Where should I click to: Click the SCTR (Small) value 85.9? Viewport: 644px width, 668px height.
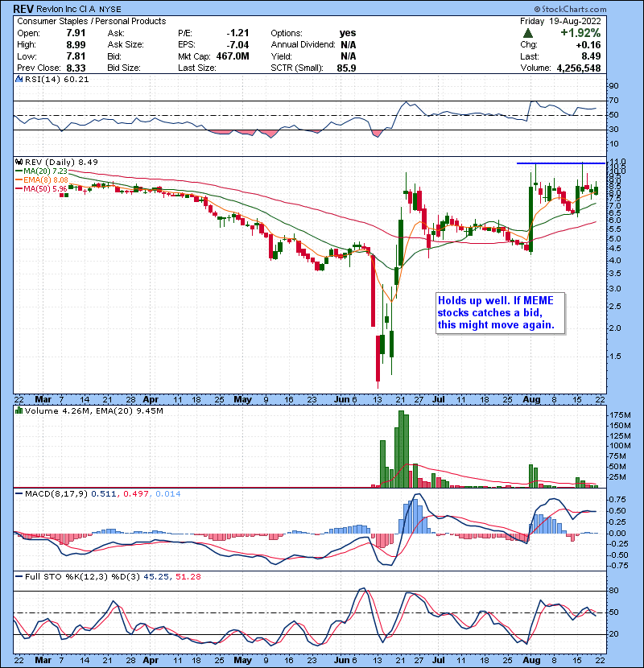point(346,68)
